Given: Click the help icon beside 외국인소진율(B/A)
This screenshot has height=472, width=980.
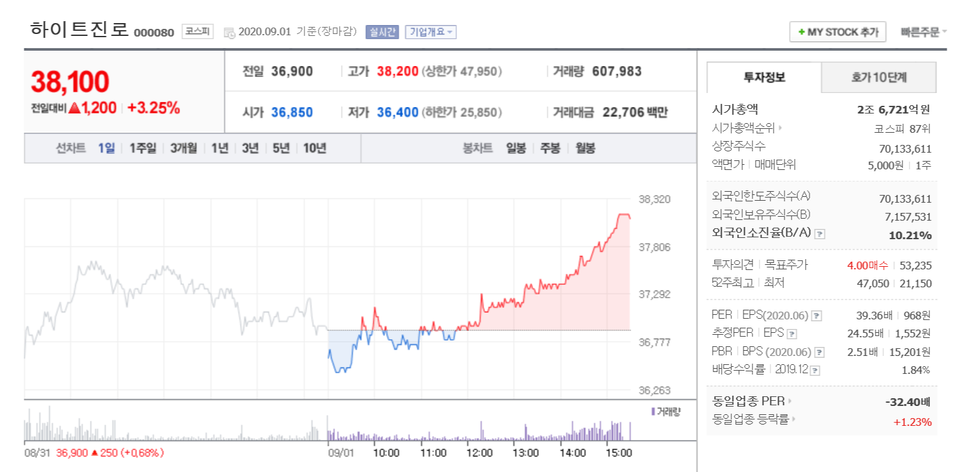Looking at the screenshot, I should click(x=820, y=234).
